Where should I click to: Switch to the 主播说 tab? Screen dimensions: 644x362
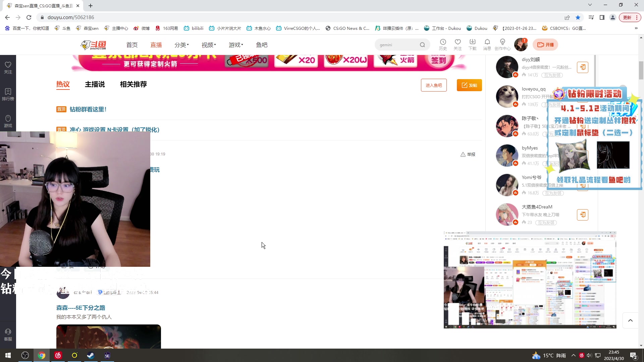[x=95, y=84]
